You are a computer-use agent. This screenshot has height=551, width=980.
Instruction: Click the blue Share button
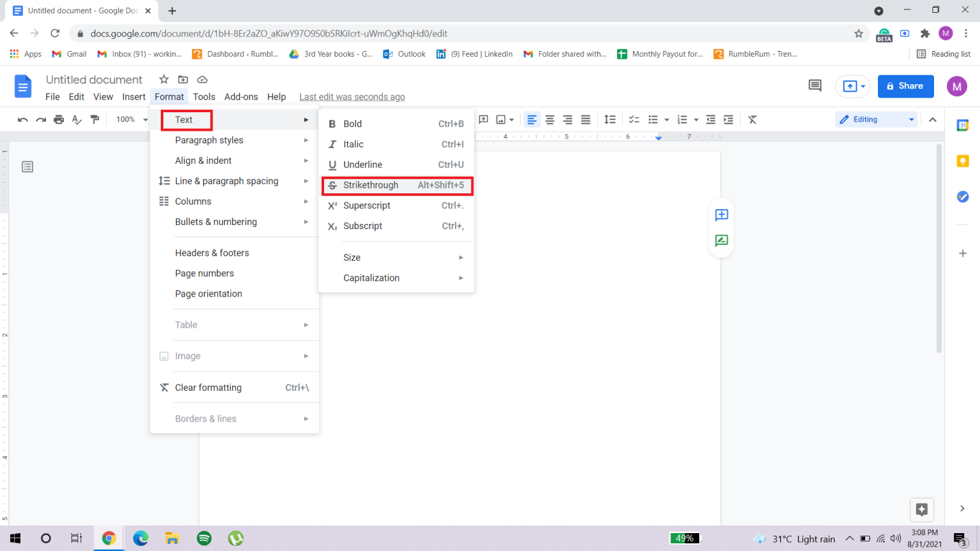pos(905,86)
